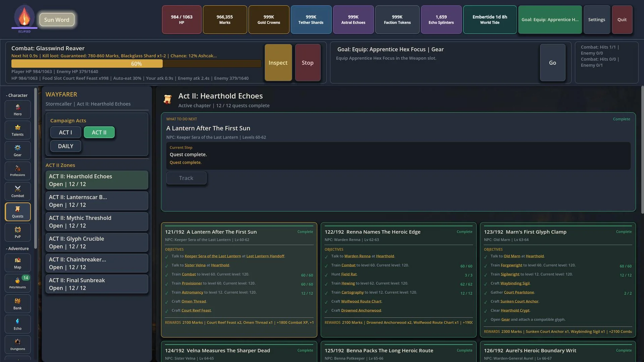Click the combat progress bar at 60%
This screenshot has width=644, height=362.
coord(136,64)
